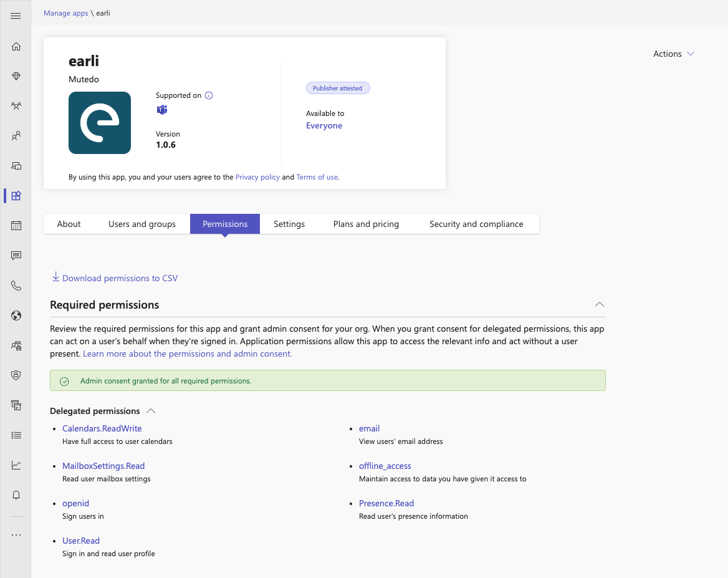
Task: Click 'View users' email address' description
Action: (401, 441)
